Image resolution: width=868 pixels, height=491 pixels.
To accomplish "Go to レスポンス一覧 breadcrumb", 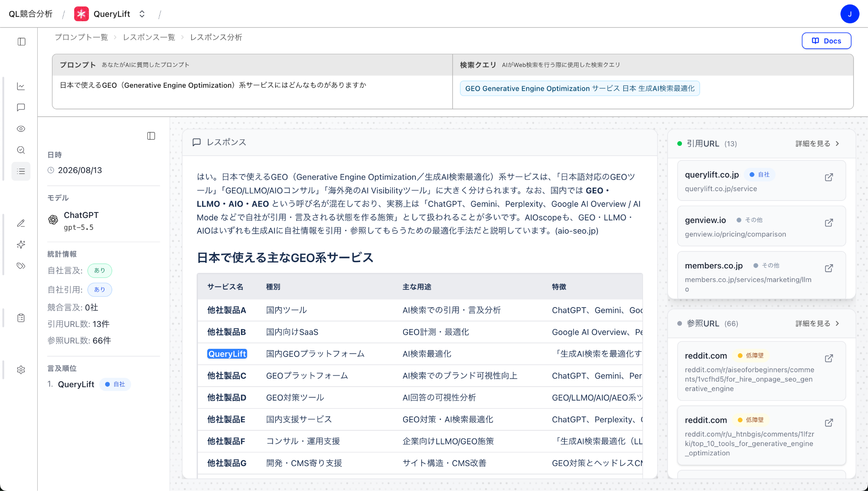I will tap(149, 37).
